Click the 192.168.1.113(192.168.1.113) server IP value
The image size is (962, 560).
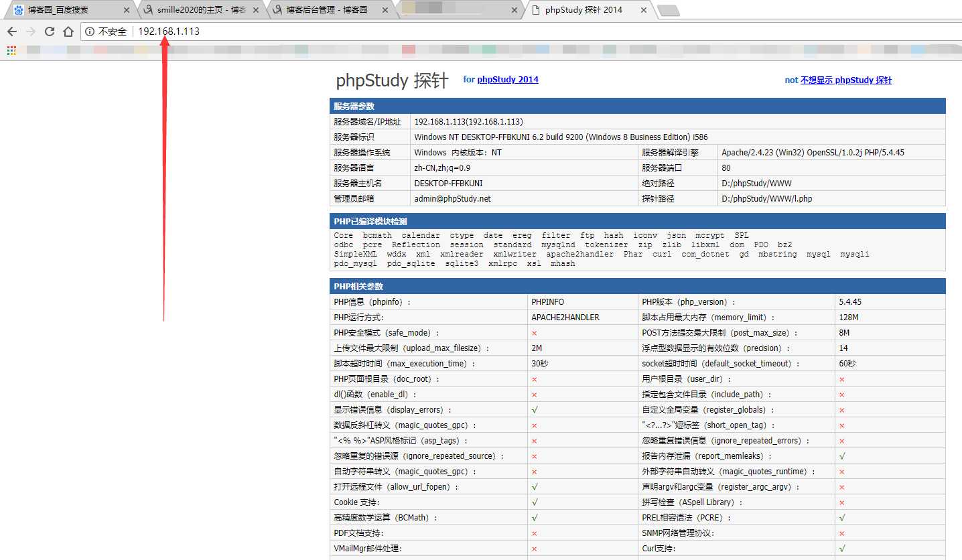click(x=468, y=122)
